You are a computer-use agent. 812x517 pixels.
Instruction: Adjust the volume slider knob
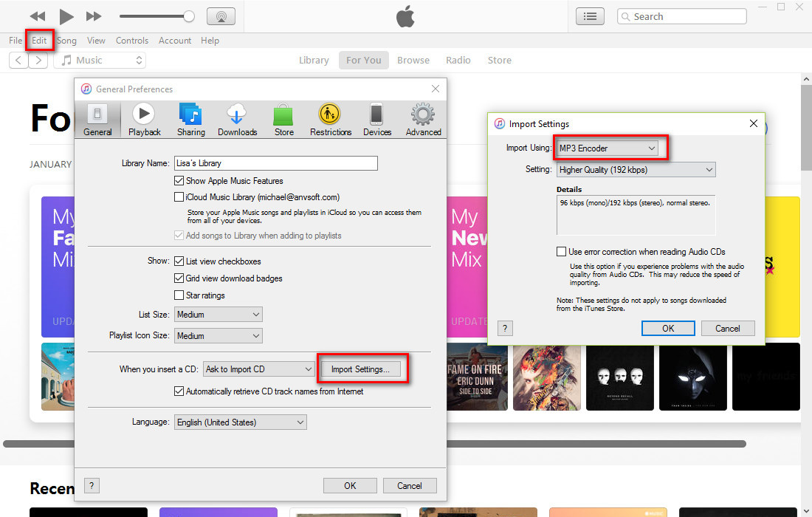(189, 16)
